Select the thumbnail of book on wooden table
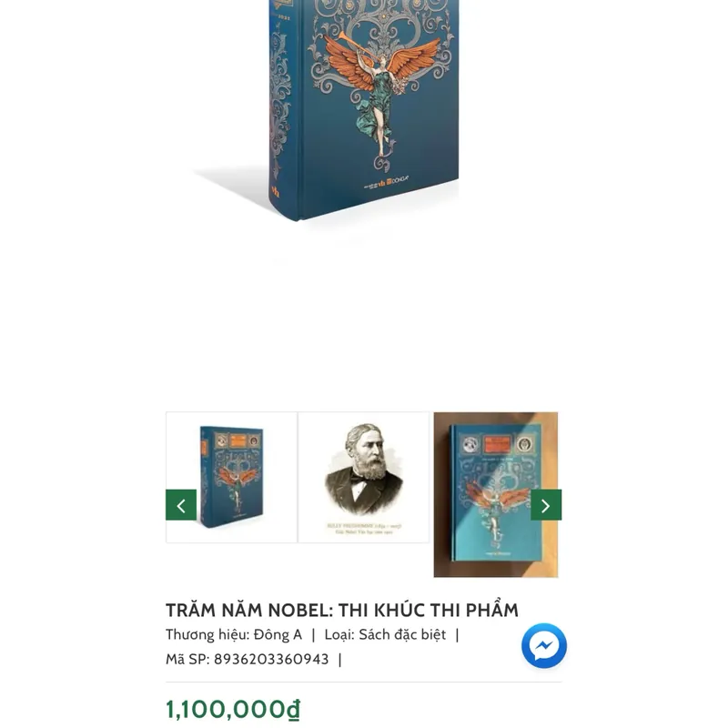The height and width of the screenshot is (728, 728). click(496, 494)
